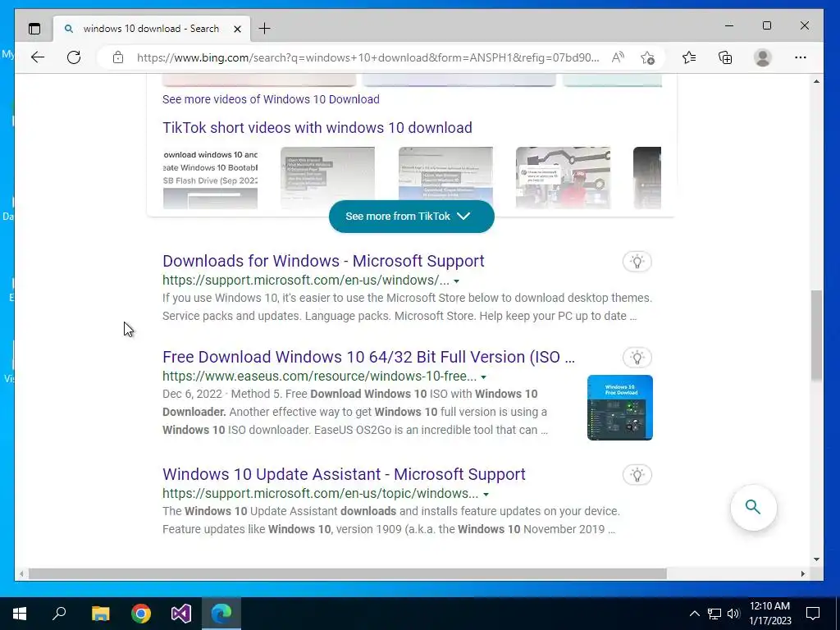This screenshot has width=840, height=630.
Task: Click the https://support.microsoft.com/en-us/windows/ URL text
Action: point(306,281)
